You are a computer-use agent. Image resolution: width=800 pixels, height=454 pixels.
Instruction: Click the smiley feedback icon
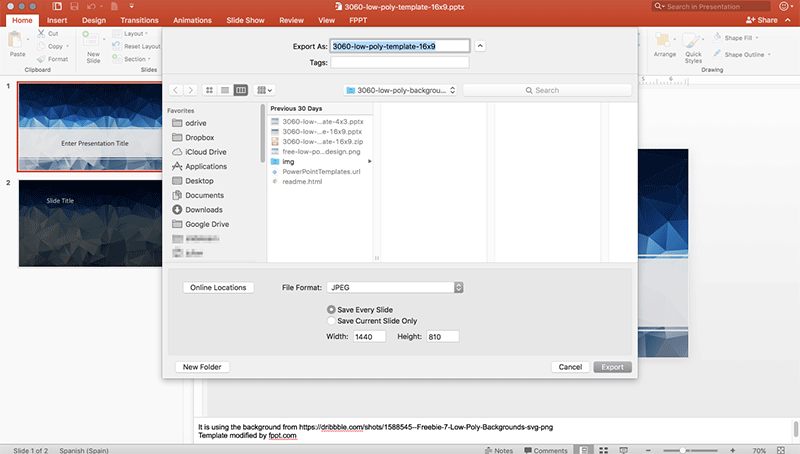click(x=784, y=6)
